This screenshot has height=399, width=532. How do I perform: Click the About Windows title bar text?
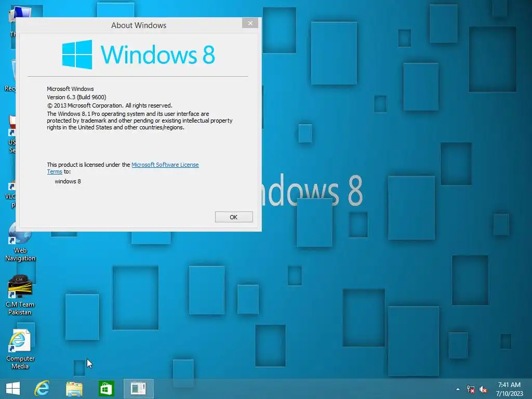point(139,25)
